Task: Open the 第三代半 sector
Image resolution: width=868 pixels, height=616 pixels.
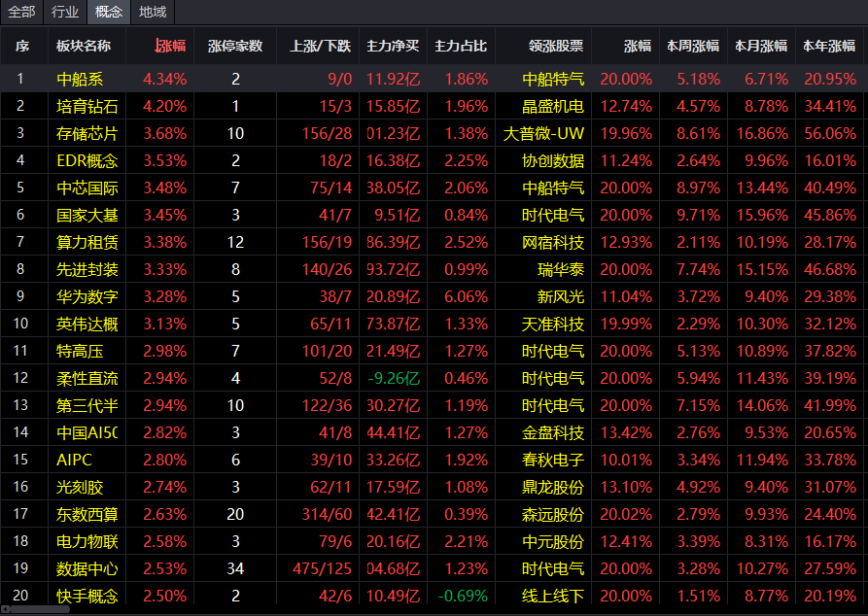Action: tap(87, 405)
